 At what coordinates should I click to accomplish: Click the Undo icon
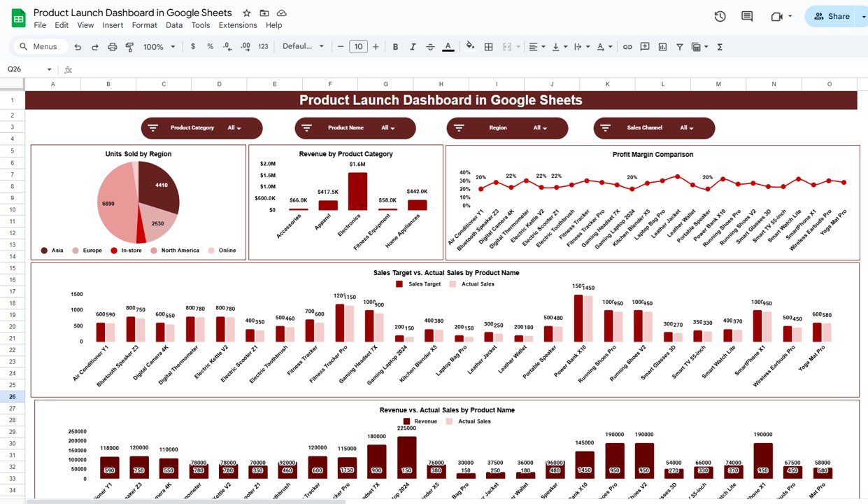tap(77, 46)
